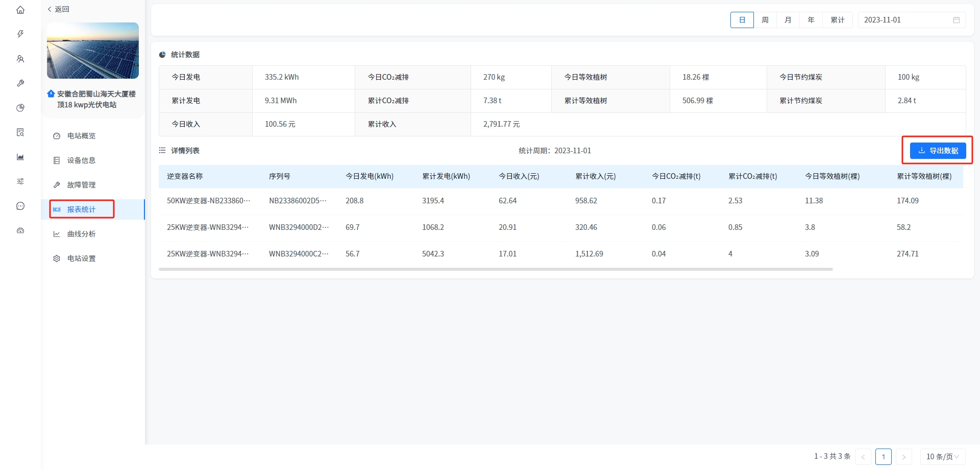Click the area chart sidebar icon

pyautogui.click(x=20, y=157)
